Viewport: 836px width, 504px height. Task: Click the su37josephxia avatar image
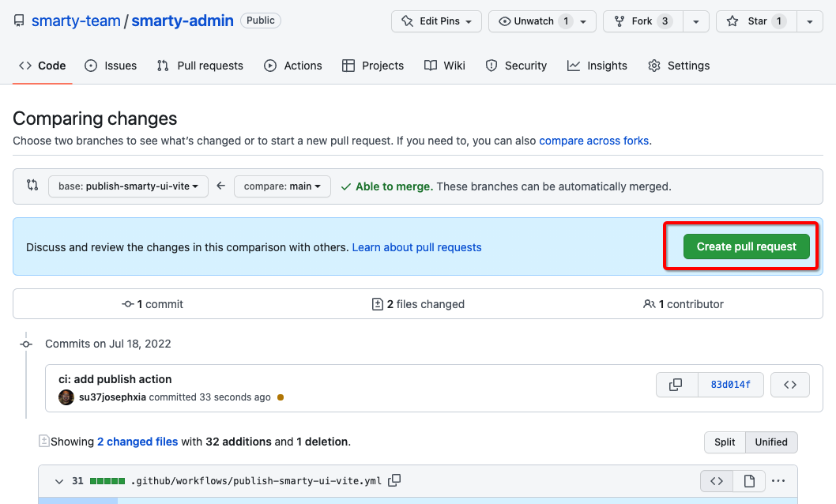66,397
